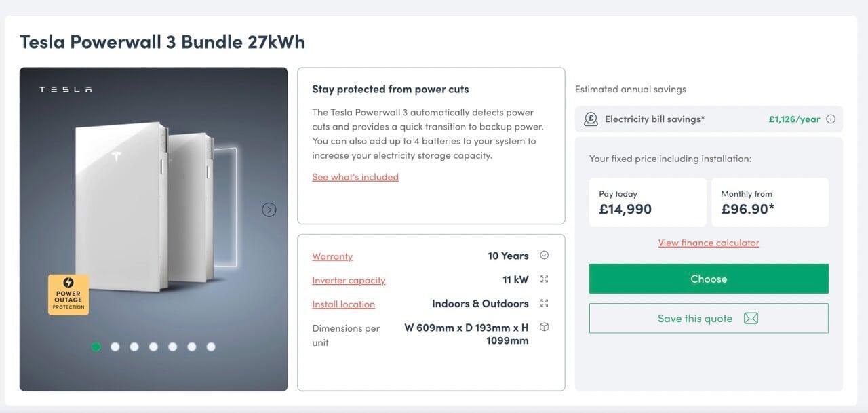This screenshot has height=413, width=868.
Task: Click the Power Outage Protection badge
Action: 68,295
